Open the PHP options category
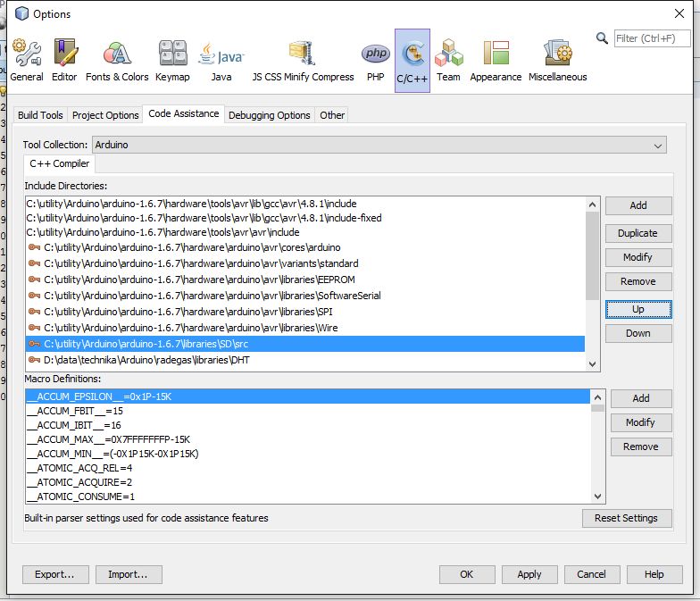 [x=375, y=61]
